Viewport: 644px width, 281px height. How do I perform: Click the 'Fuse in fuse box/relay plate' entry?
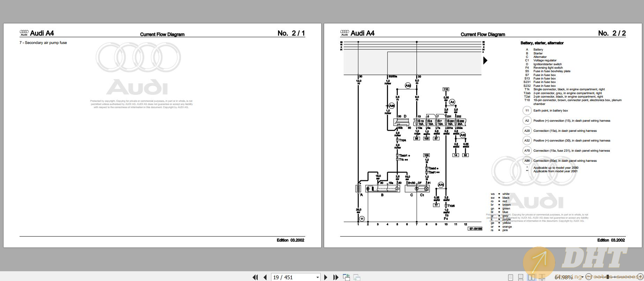pos(552,71)
